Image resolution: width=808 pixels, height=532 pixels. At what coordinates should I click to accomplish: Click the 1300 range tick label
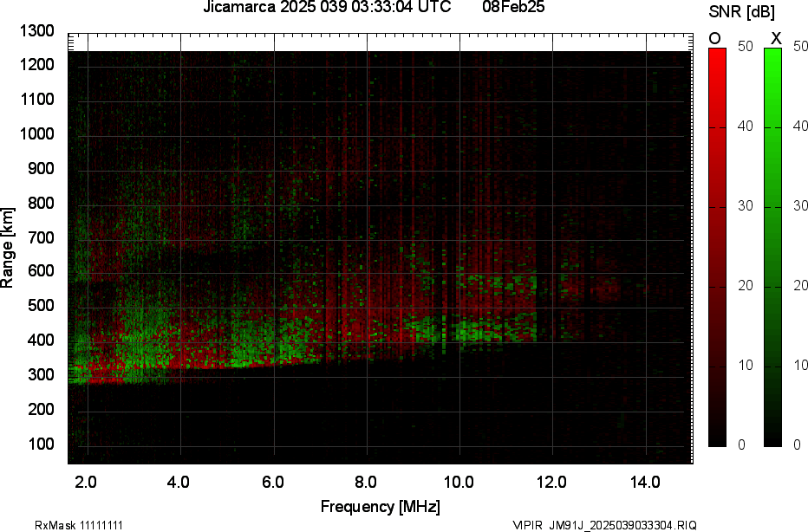[37, 31]
